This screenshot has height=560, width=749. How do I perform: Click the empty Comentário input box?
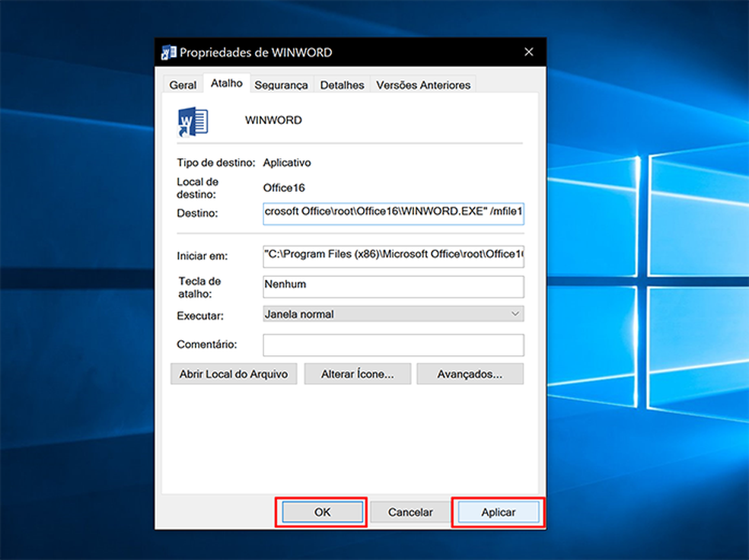(393, 345)
